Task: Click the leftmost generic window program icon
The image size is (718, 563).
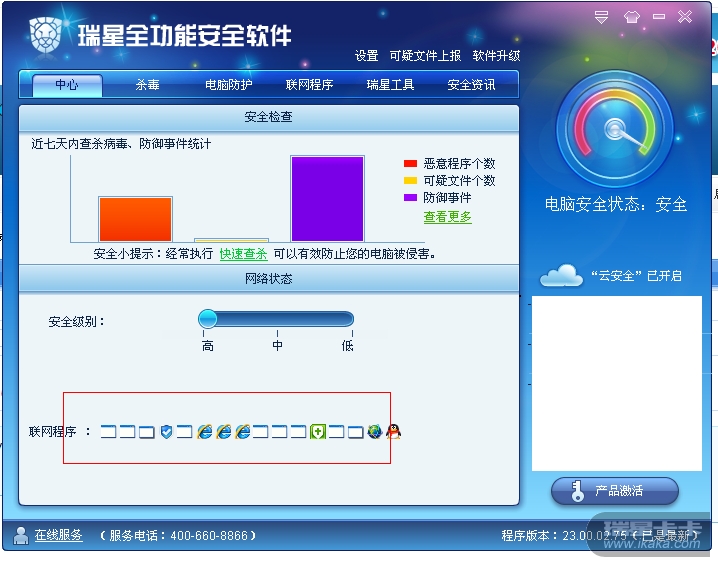Action: point(108,431)
